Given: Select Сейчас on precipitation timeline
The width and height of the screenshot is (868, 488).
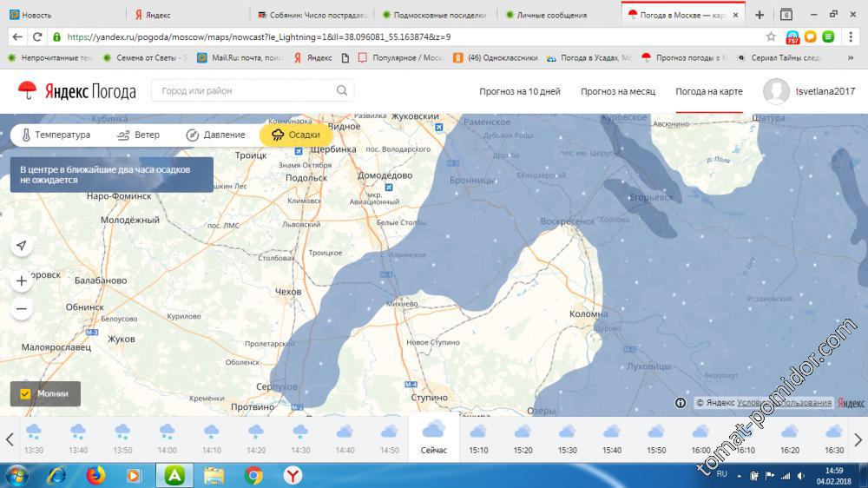Looking at the screenshot, I should point(433,438).
